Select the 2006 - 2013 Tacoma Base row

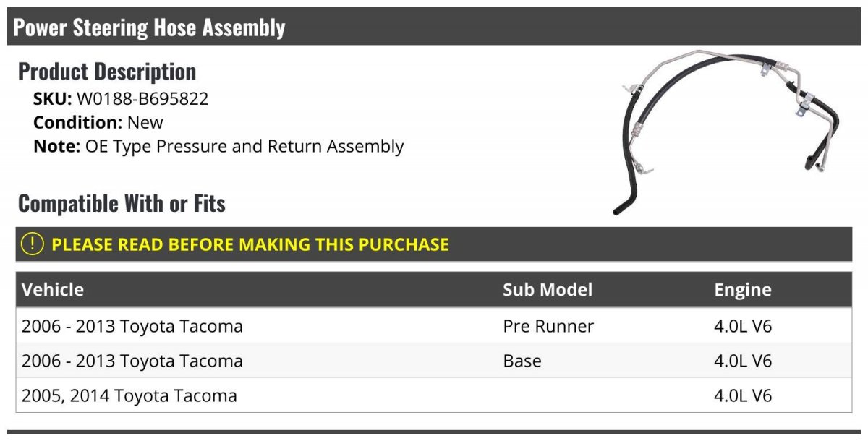434,361
